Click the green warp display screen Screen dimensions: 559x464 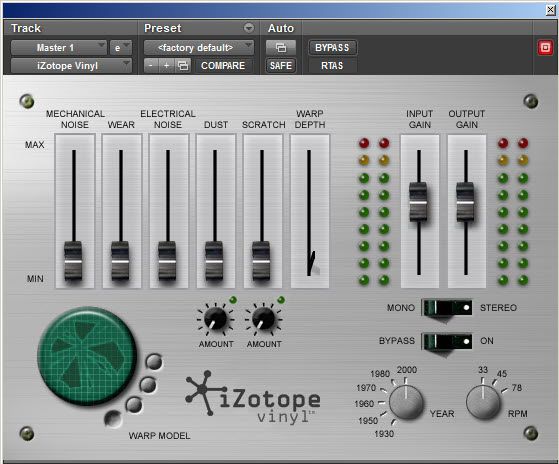pyautogui.click(x=87, y=356)
